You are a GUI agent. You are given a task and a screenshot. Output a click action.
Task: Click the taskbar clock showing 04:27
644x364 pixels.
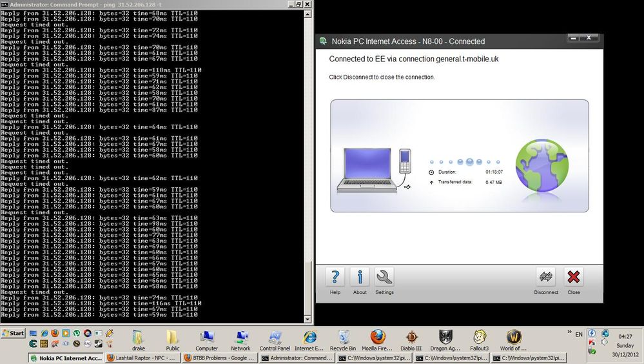(x=625, y=336)
